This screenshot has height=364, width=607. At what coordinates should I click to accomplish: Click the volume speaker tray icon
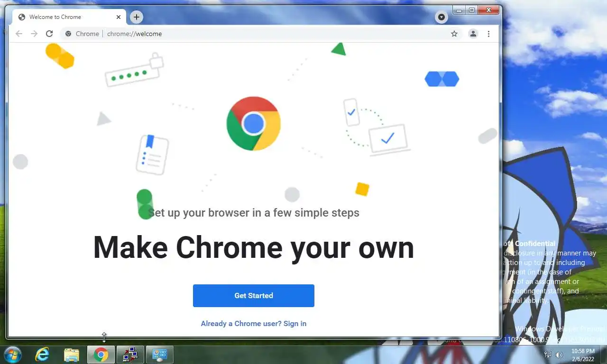559,355
